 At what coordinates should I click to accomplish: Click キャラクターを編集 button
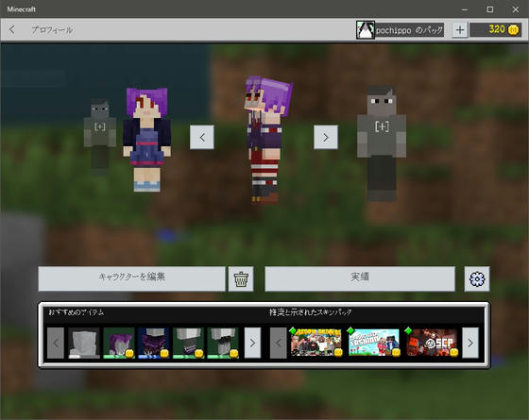point(131,278)
